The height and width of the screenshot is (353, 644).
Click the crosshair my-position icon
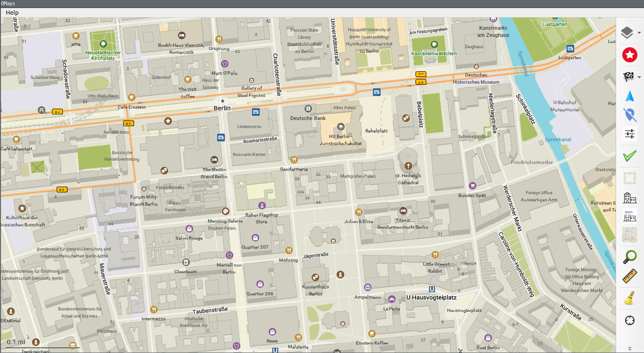[x=629, y=320]
